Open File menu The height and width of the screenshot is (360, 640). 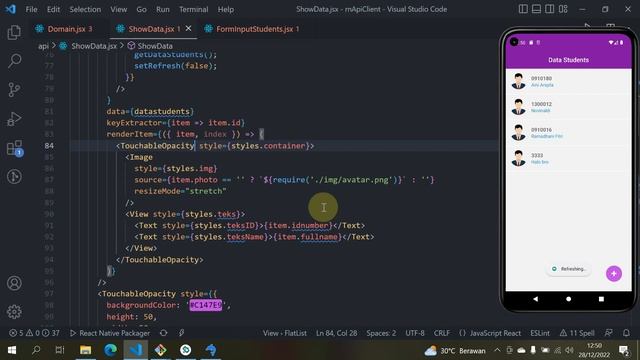(31, 9)
